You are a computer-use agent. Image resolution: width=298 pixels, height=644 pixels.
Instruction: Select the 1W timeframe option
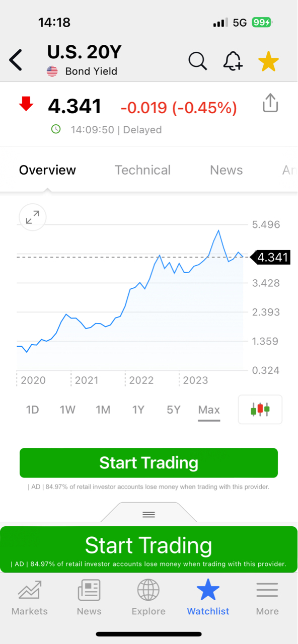pos(67,410)
